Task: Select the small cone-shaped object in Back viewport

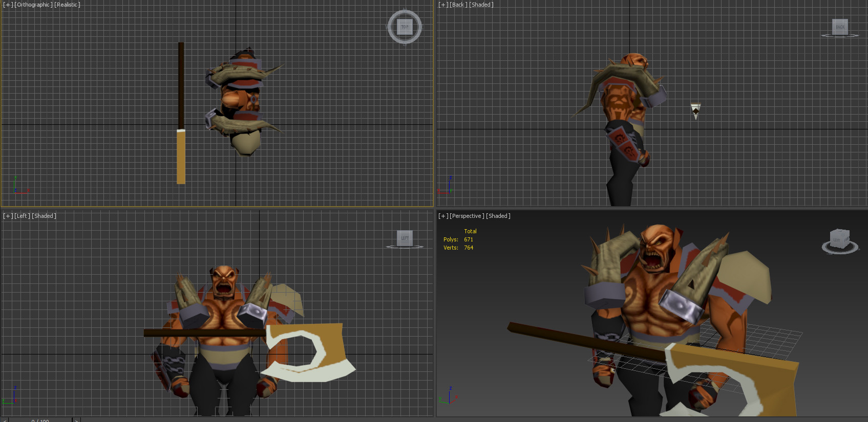Action: tap(695, 110)
